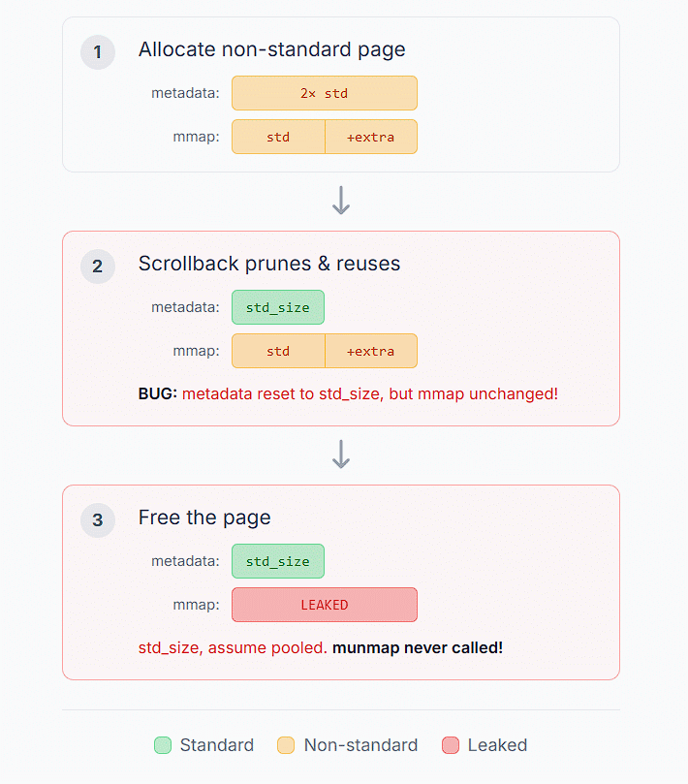Click 'std' mmap segment in step 1
This screenshot has height=784, width=688.
(x=278, y=137)
